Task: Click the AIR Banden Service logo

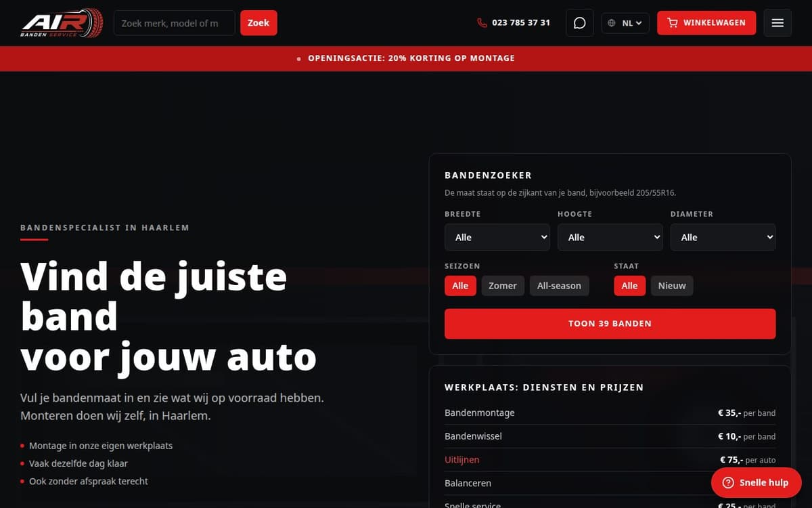Action: pyautogui.click(x=62, y=22)
